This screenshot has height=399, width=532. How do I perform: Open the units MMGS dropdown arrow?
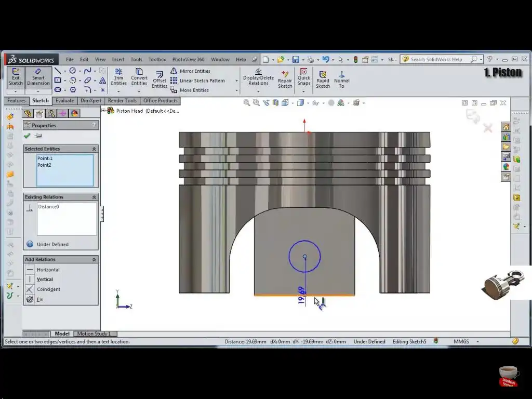tap(478, 342)
